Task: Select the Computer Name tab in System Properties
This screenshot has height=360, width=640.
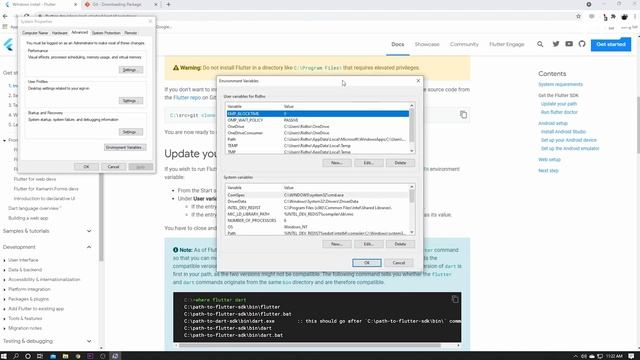Action: click(x=35, y=33)
